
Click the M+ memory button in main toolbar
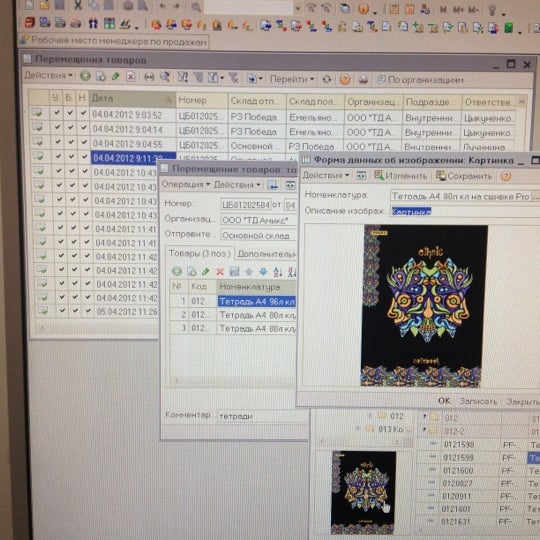coord(458,10)
